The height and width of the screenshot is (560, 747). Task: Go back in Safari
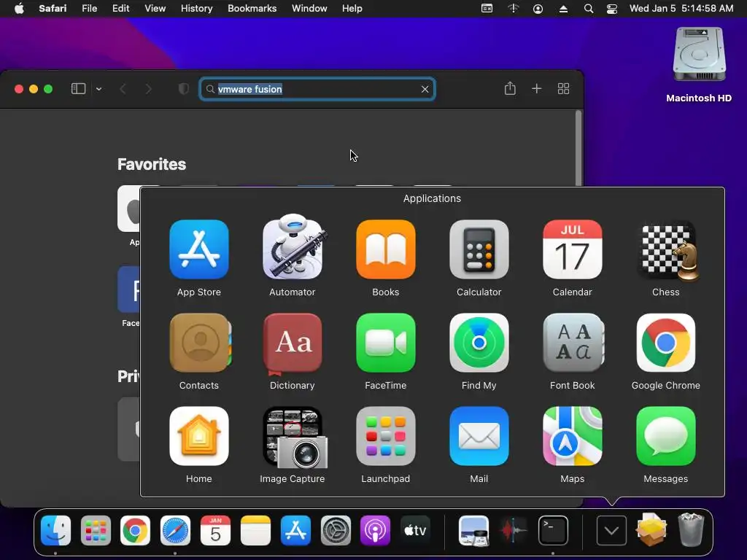[123, 89]
